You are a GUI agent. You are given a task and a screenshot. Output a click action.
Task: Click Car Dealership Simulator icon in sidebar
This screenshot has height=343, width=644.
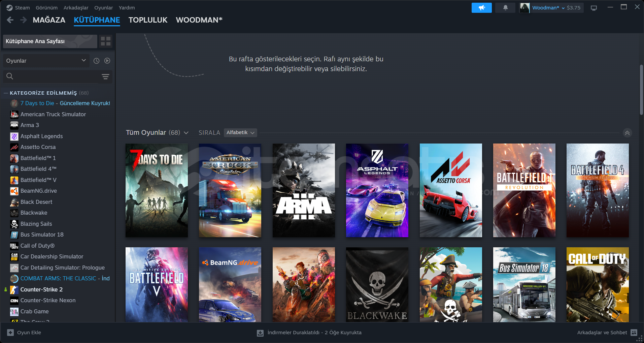tap(14, 257)
